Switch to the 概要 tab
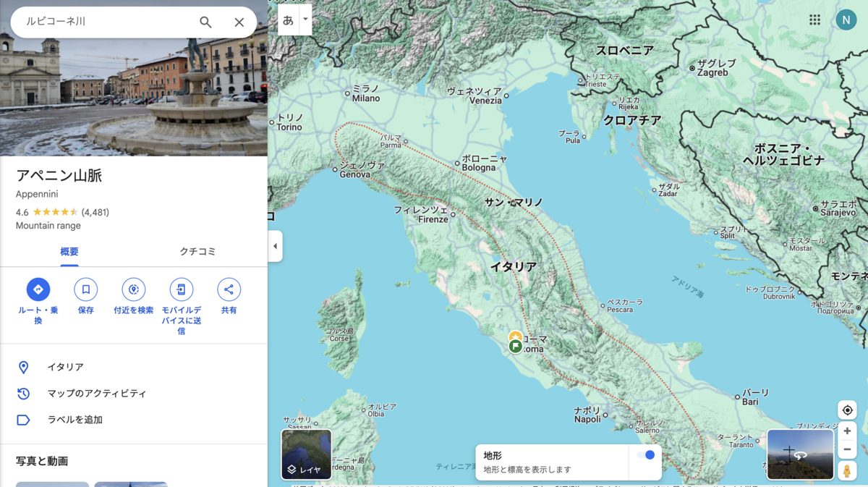This screenshot has height=487, width=868. (69, 252)
